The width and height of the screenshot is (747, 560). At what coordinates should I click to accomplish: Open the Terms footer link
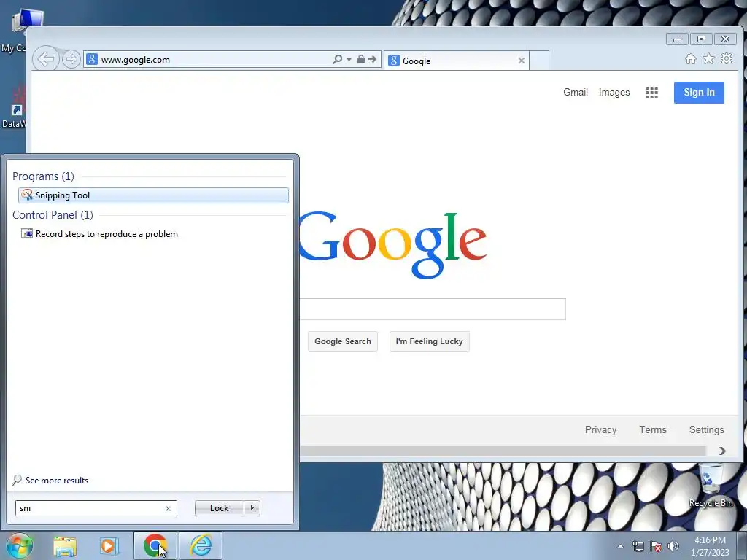[653, 429]
